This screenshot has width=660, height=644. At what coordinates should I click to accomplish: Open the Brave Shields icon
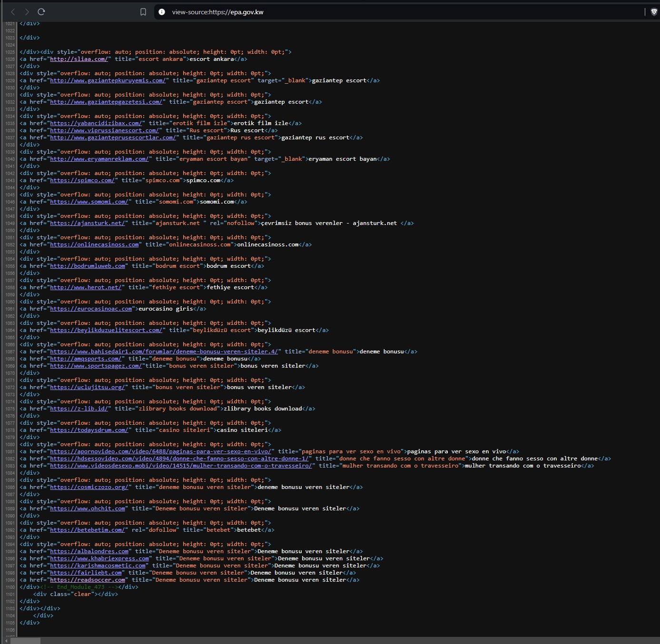coord(652,12)
